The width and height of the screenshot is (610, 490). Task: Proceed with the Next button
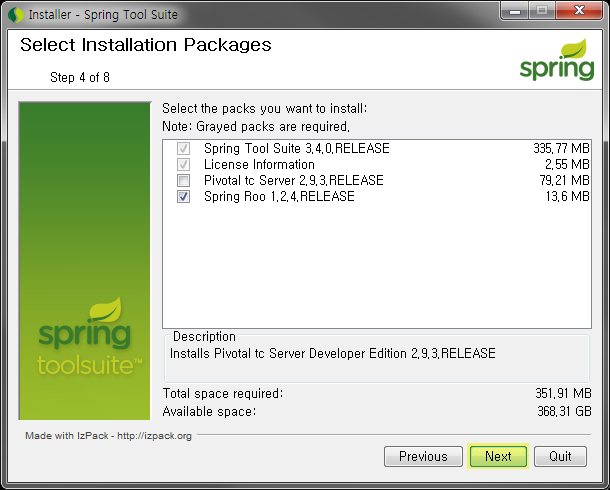click(498, 456)
